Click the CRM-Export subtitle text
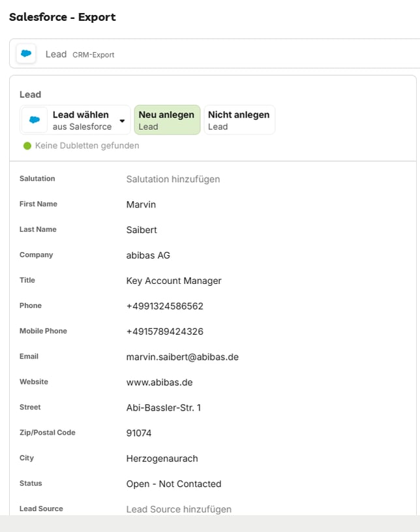This screenshot has width=420, height=532. 93,55
